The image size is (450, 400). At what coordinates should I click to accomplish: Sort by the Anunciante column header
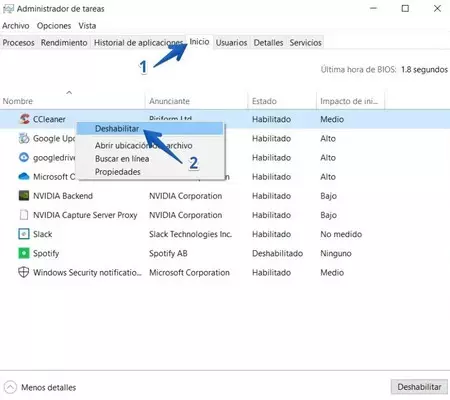(196, 101)
